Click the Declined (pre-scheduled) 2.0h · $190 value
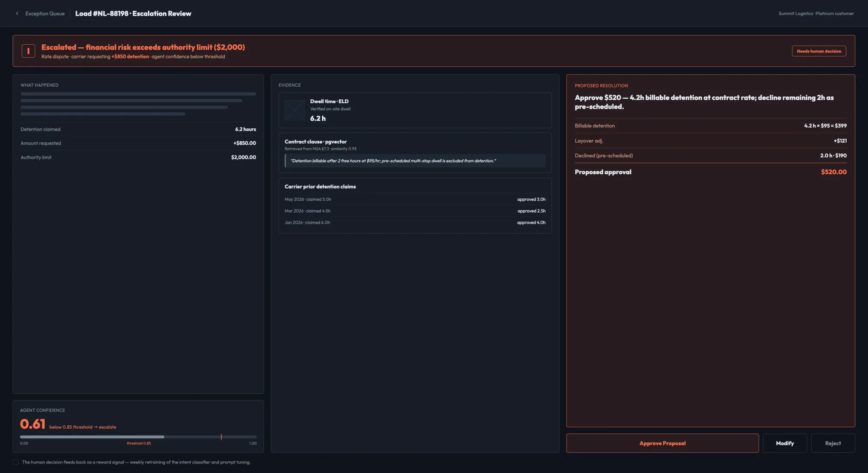 tap(833, 156)
